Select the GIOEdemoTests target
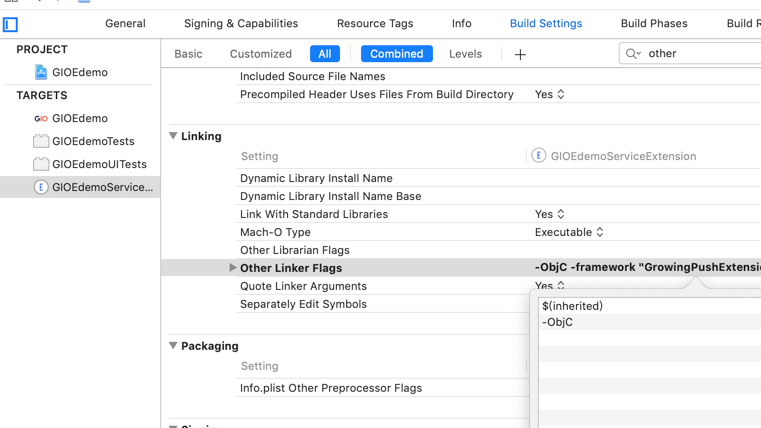761x428 pixels. click(x=93, y=141)
